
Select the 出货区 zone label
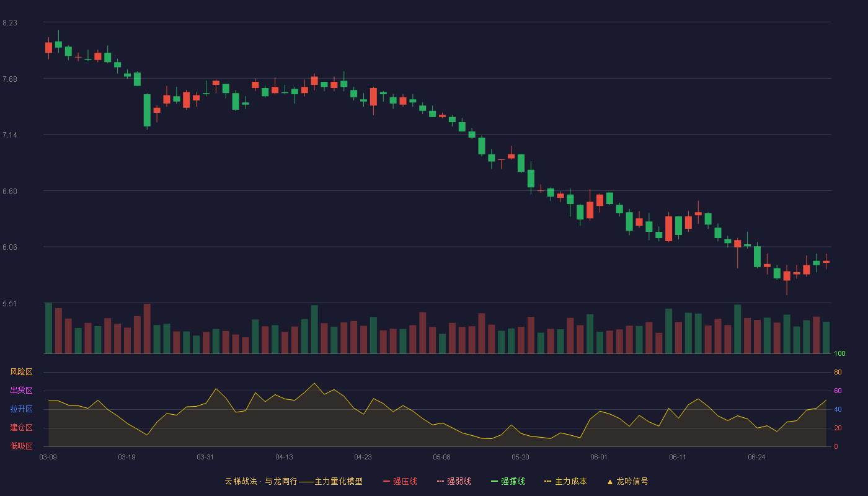click(21, 391)
